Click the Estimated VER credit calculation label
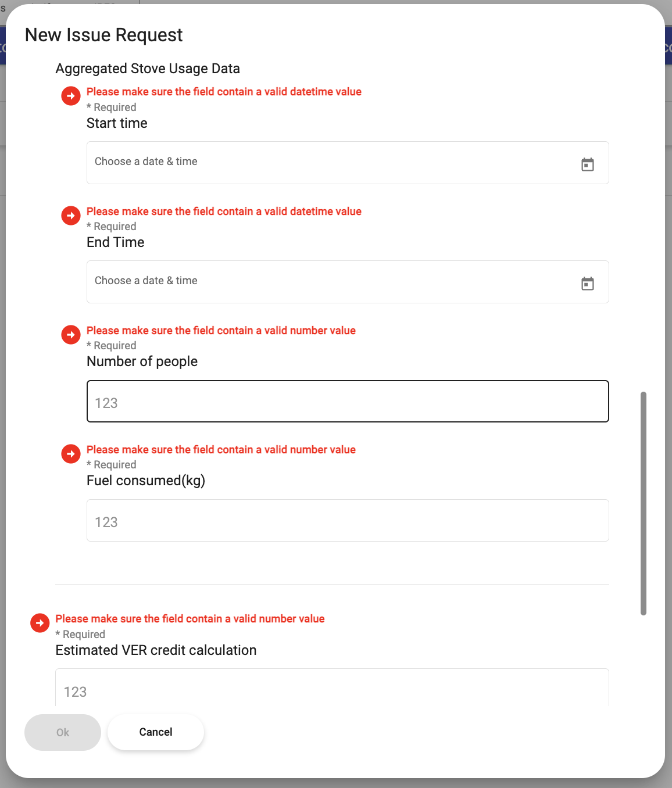This screenshot has width=672, height=788. click(x=156, y=650)
